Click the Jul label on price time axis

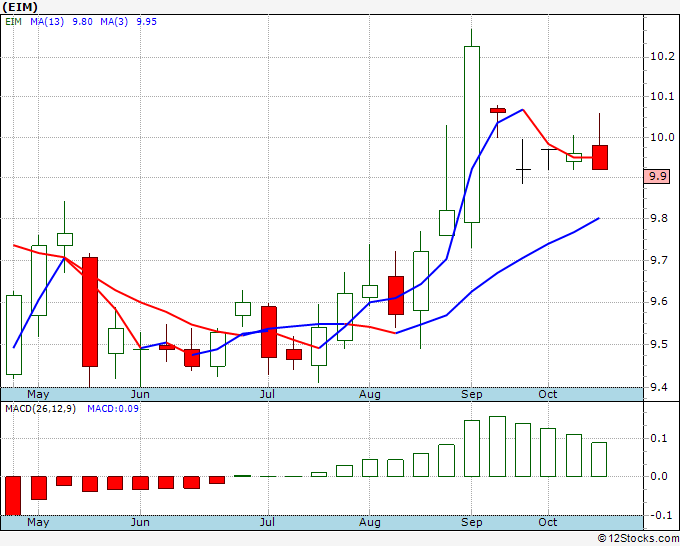click(268, 394)
